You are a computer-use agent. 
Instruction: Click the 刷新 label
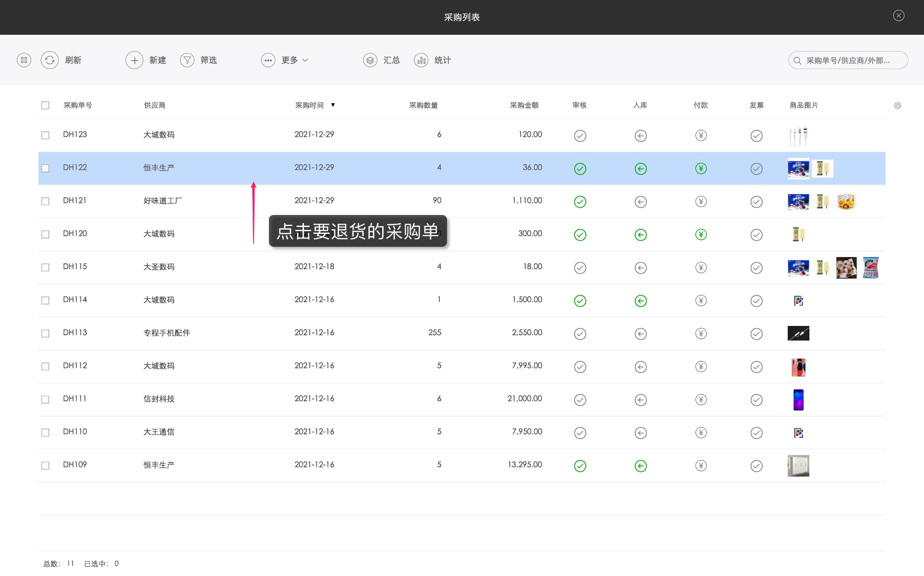point(73,60)
